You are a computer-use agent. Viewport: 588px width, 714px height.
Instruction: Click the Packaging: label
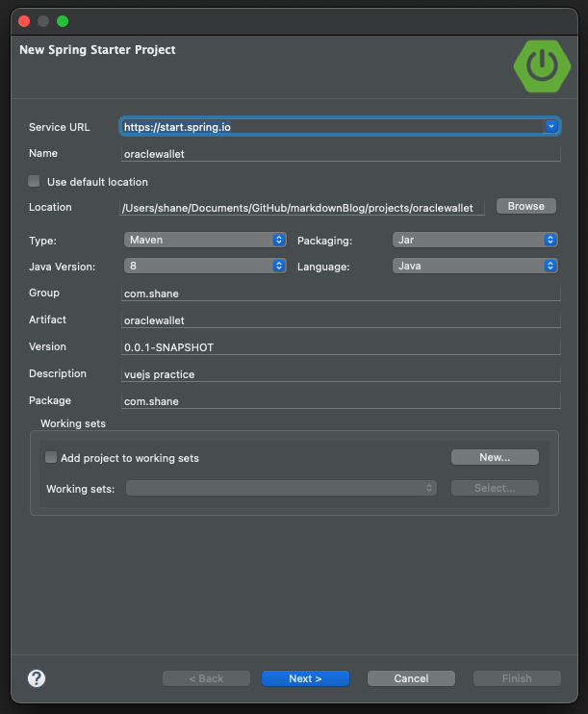pyautogui.click(x=324, y=241)
